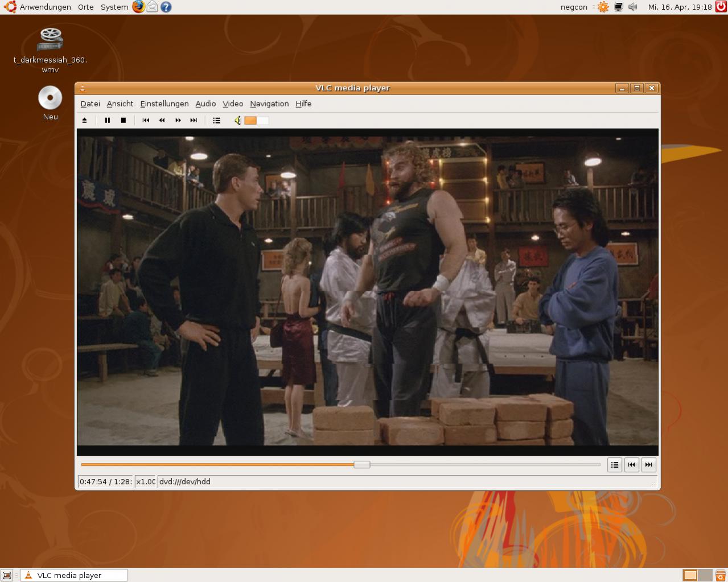Open the System panel menu

tap(114, 7)
